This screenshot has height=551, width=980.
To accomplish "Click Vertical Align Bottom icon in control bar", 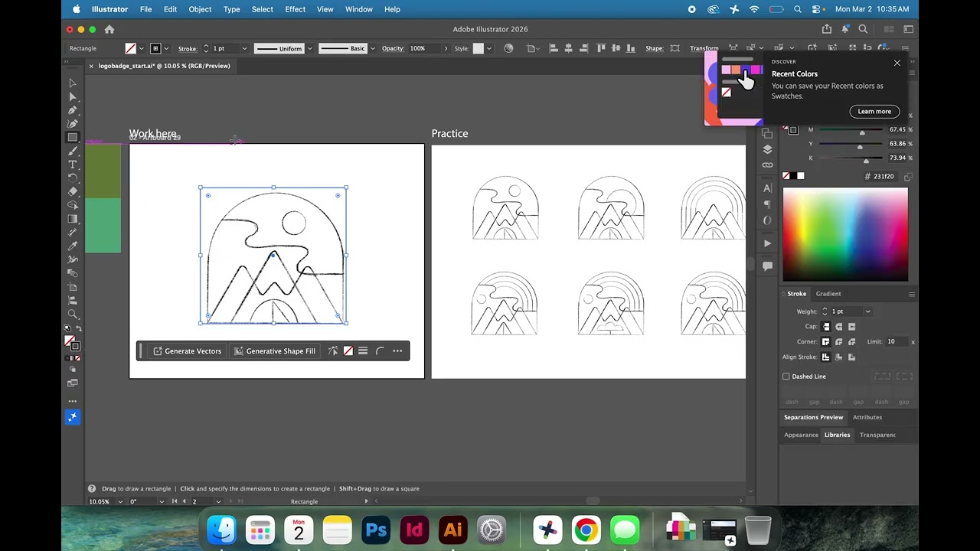I will pyautogui.click(x=632, y=48).
